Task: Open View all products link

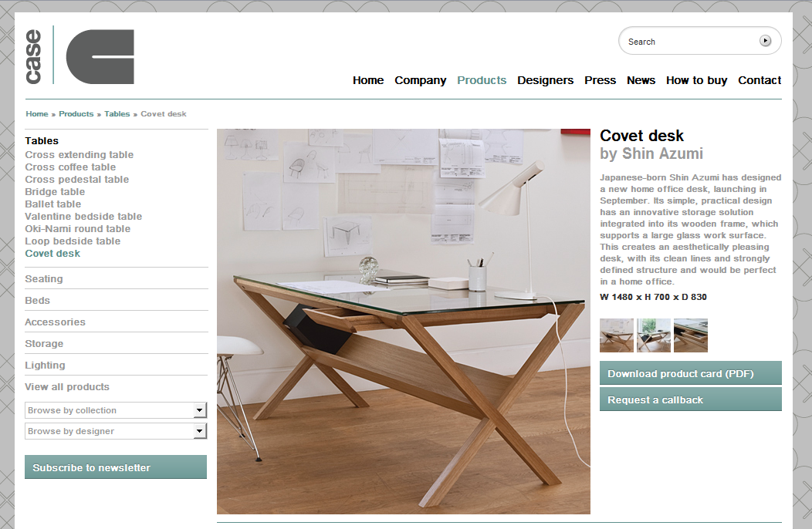Action: tap(67, 386)
